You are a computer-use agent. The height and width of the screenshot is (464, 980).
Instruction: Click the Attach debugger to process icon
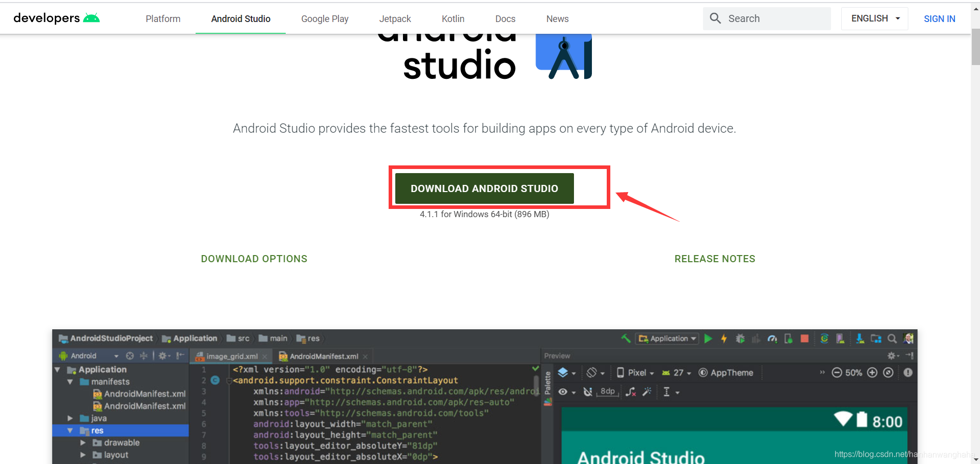[789, 339]
